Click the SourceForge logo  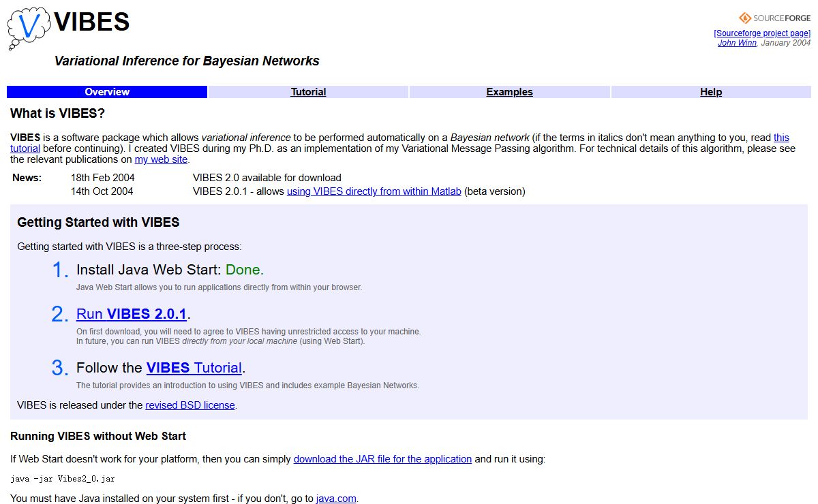pyautogui.click(x=774, y=18)
